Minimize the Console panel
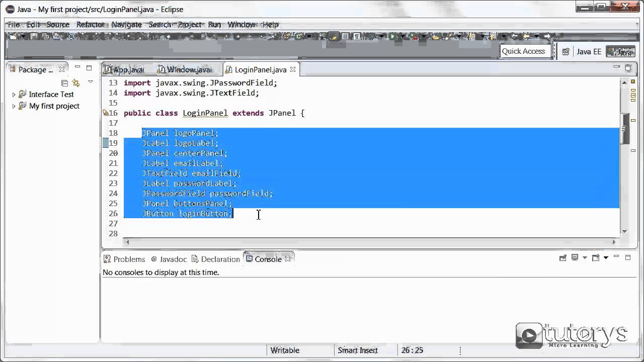Viewport: 644px width, 362px height. pos(616,257)
